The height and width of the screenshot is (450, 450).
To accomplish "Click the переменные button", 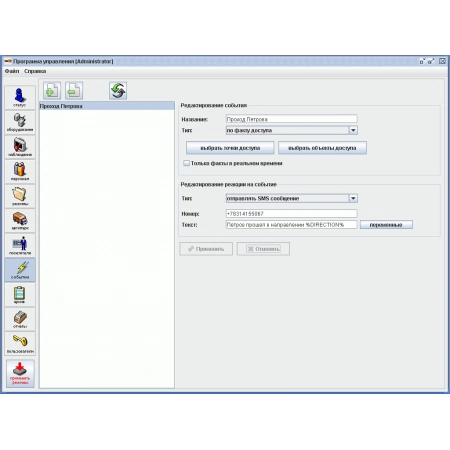I will click(x=386, y=225).
